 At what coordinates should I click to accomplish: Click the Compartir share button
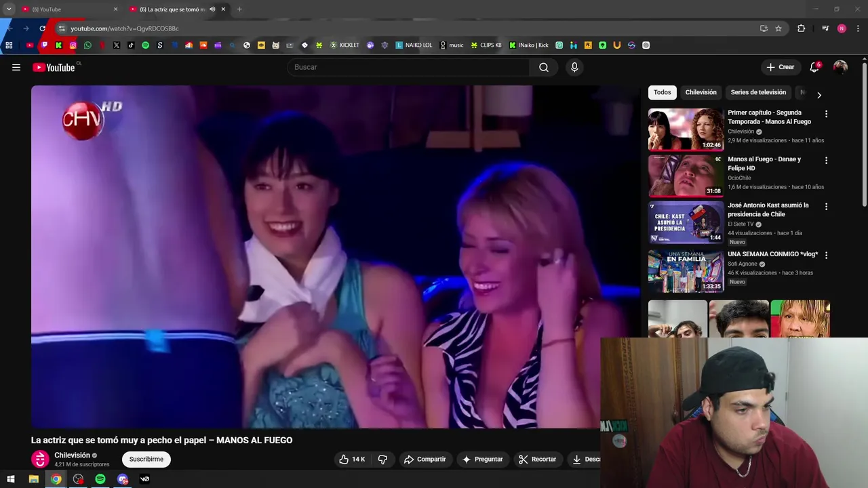pos(425,459)
